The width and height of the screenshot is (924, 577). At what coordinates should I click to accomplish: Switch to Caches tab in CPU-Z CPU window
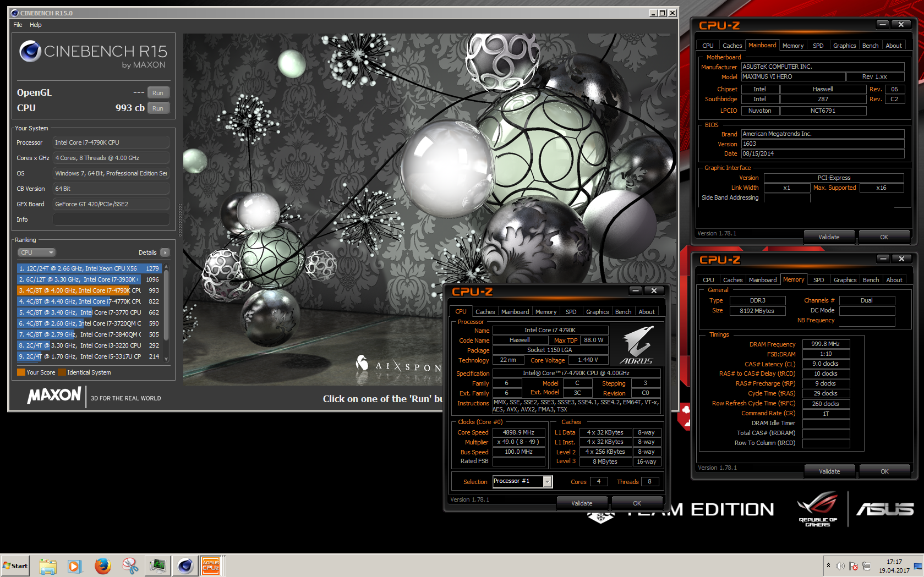click(x=485, y=312)
